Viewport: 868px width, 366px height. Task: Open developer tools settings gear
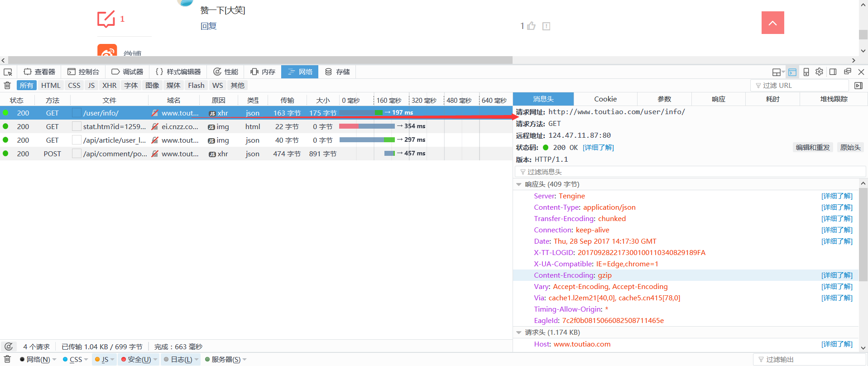(x=819, y=72)
